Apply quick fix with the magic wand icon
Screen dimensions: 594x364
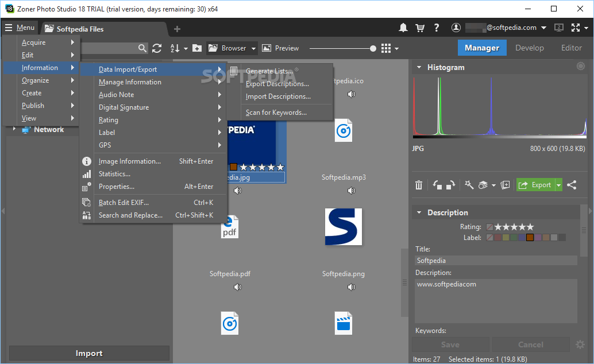469,185
